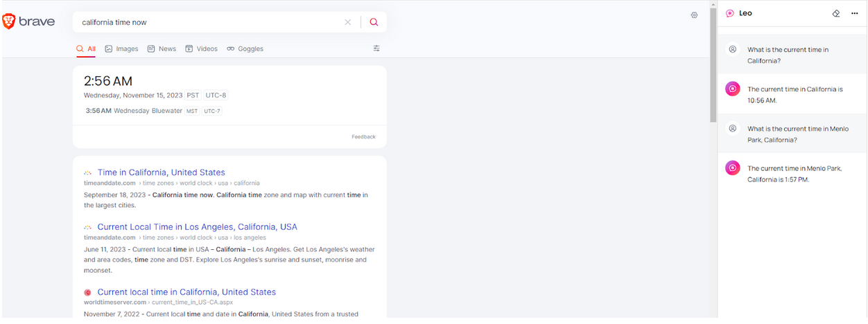Screen dimensions: 868x324
Task: Select the Goggles tab
Action: [x=245, y=49]
